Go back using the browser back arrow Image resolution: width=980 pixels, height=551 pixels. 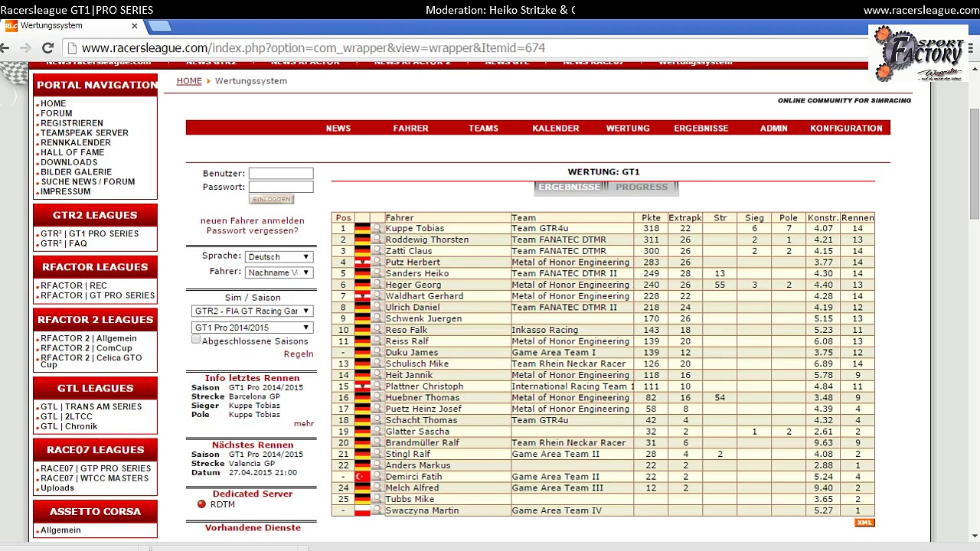6,47
